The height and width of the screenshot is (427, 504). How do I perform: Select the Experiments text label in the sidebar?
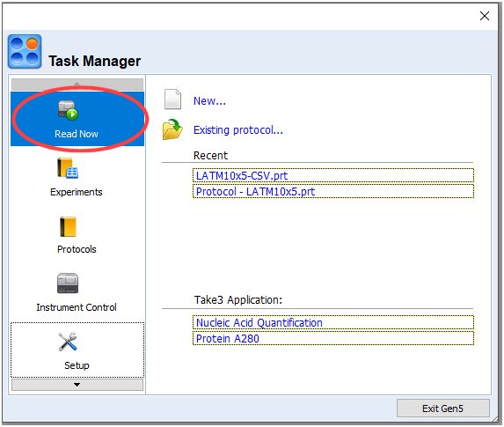[77, 192]
